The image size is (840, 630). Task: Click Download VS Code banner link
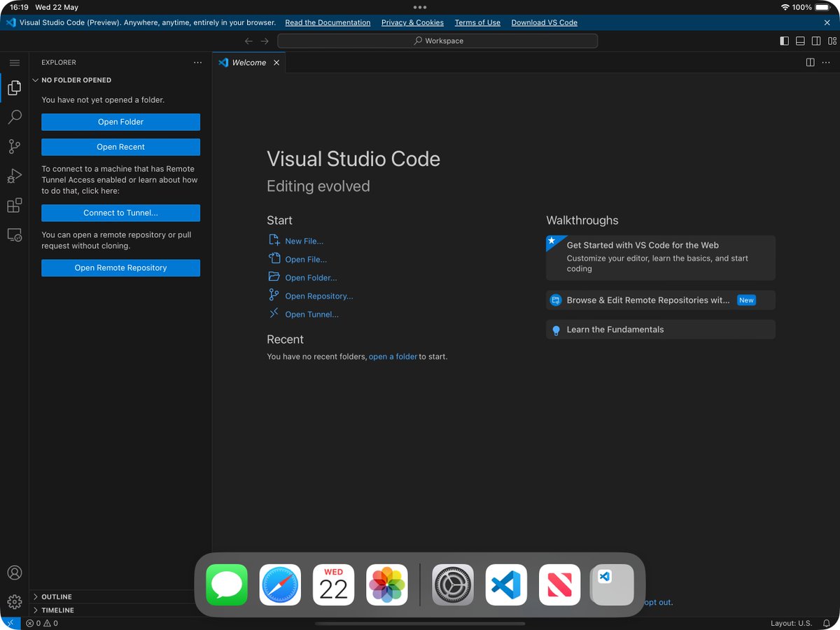click(544, 22)
